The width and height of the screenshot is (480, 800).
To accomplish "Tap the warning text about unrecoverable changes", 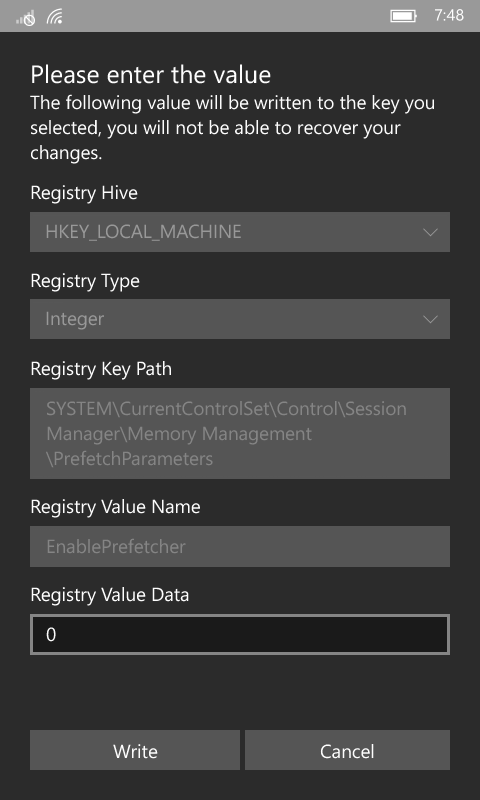I will click(x=233, y=128).
